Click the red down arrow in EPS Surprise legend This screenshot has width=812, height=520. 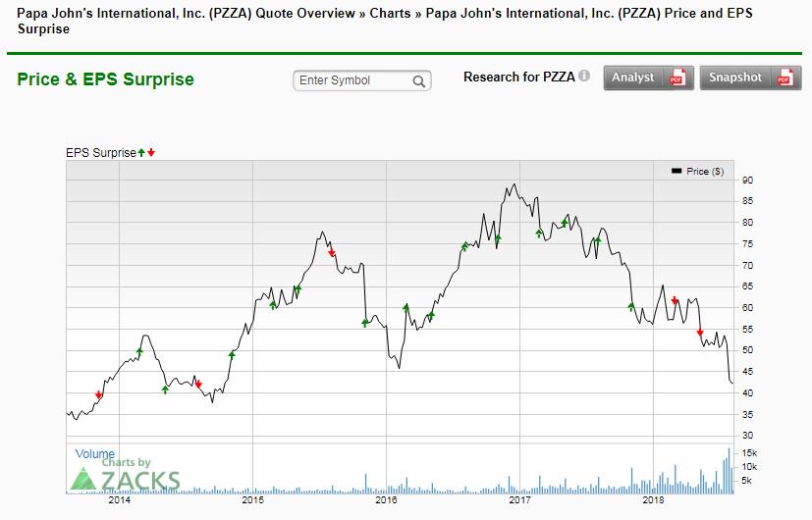click(x=150, y=153)
